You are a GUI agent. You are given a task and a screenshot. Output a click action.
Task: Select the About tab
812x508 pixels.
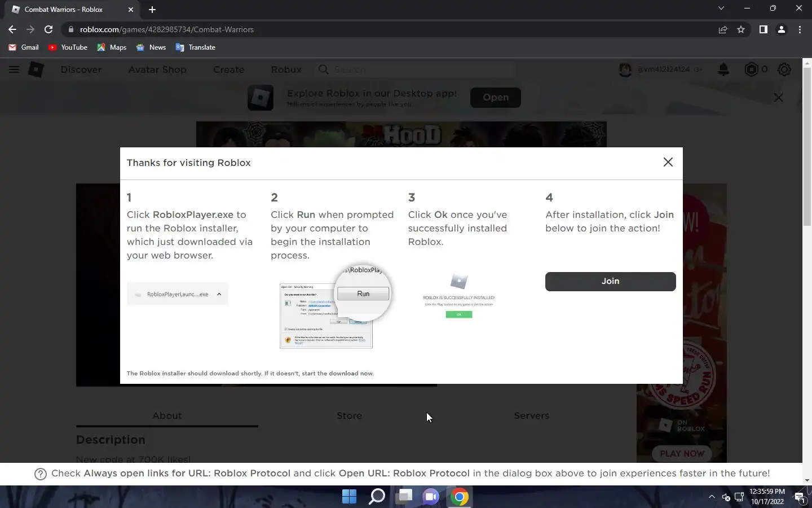coord(167,415)
